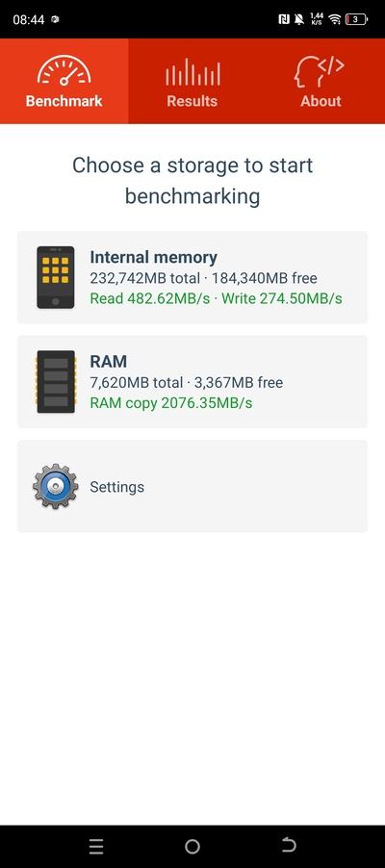Tap the battery indicator icon
385x868 pixels.
coord(356,19)
